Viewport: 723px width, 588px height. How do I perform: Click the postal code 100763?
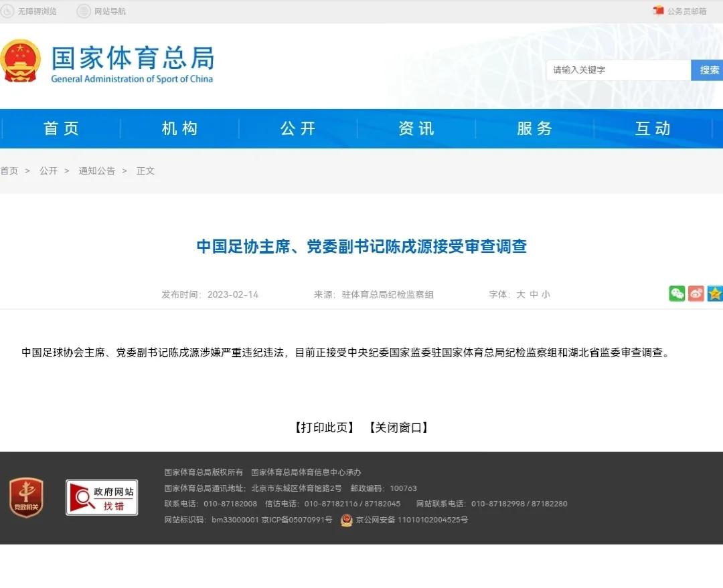(x=404, y=488)
